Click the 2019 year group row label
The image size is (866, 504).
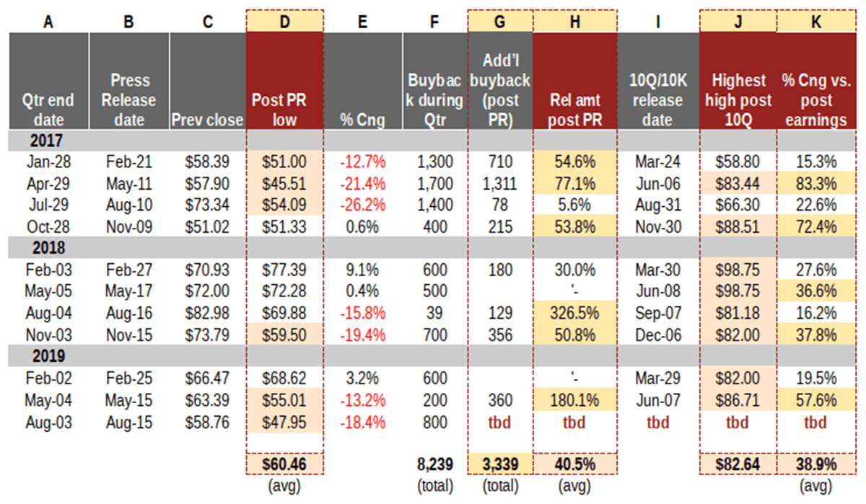(49, 355)
